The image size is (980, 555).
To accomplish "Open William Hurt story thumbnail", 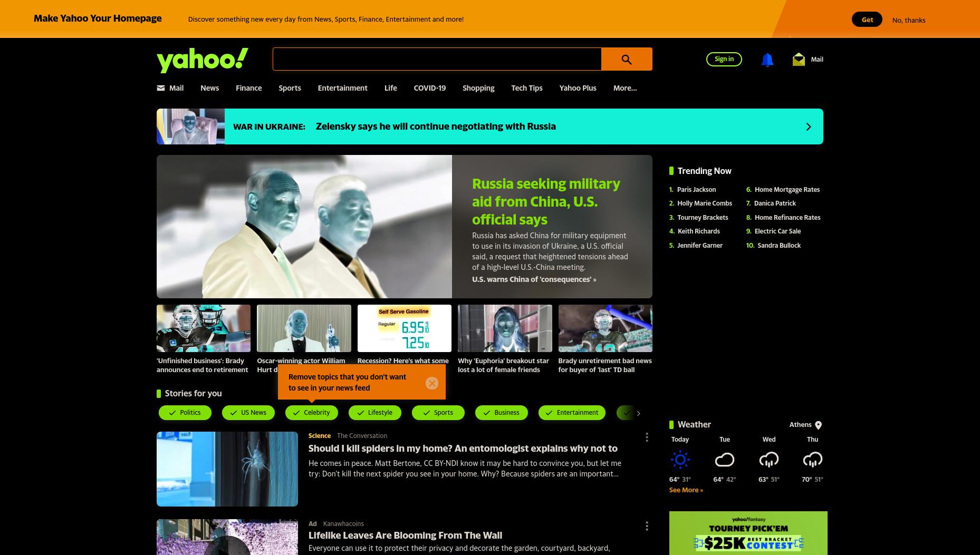I will 304,328.
